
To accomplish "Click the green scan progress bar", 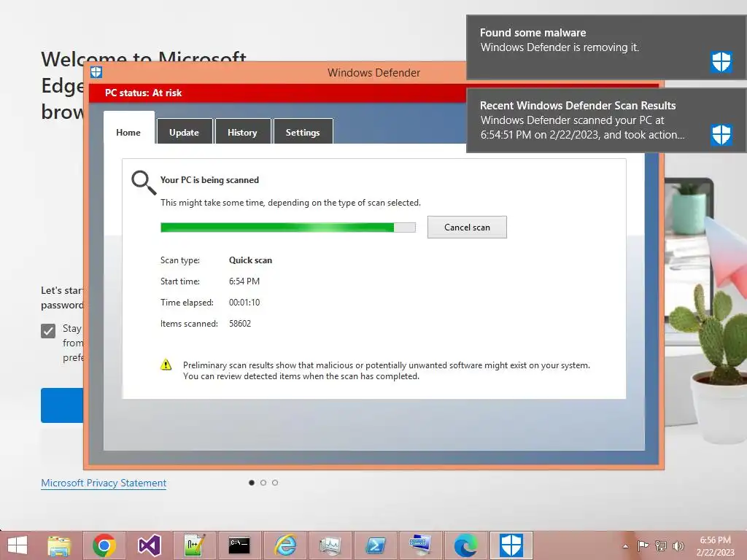I will pyautogui.click(x=287, y=227).
